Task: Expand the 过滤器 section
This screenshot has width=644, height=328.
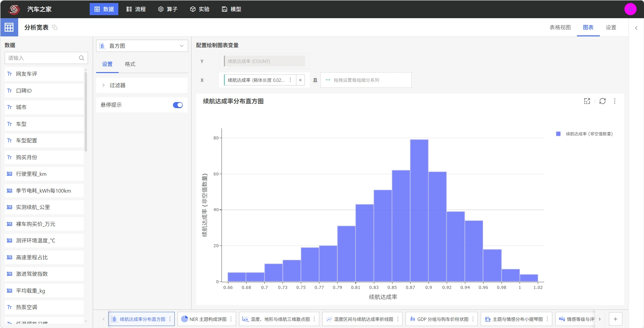Action: coord(142,85)
